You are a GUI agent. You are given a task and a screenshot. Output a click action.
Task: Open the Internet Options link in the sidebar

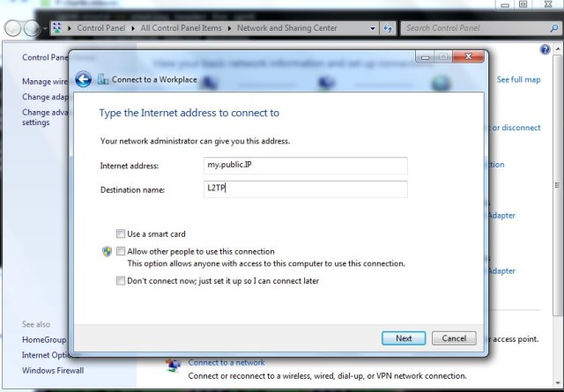point(45,355)
